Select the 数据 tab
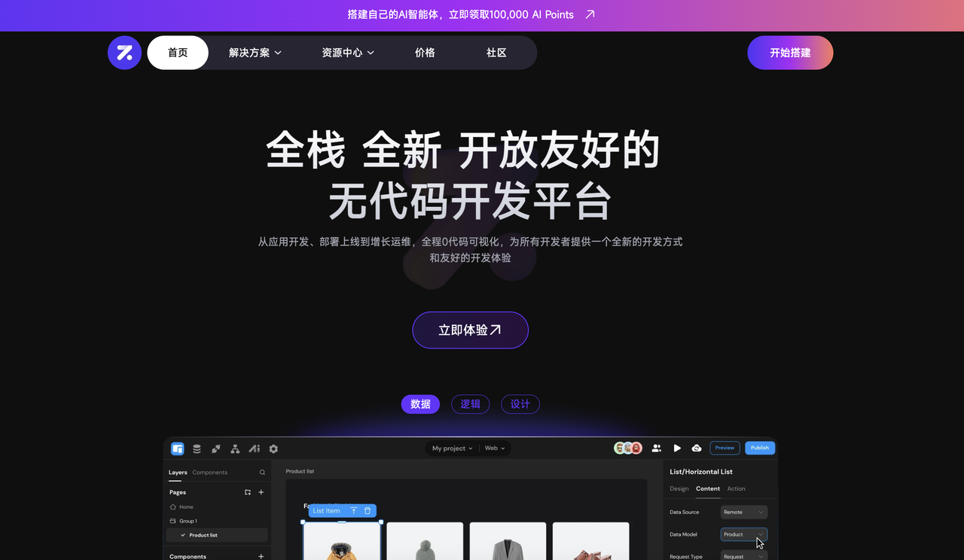The image size is (964, 560). click(420, 404)
